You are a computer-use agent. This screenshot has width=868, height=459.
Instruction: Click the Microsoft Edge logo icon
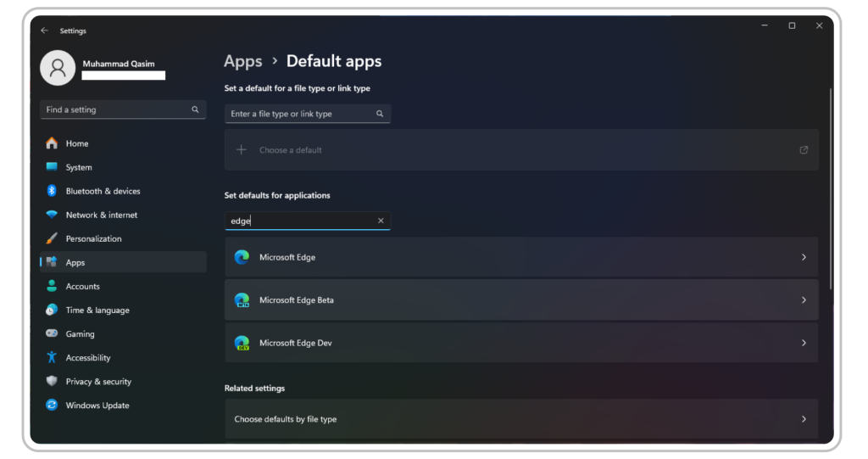pyautogui.click(x=242, y=257)
